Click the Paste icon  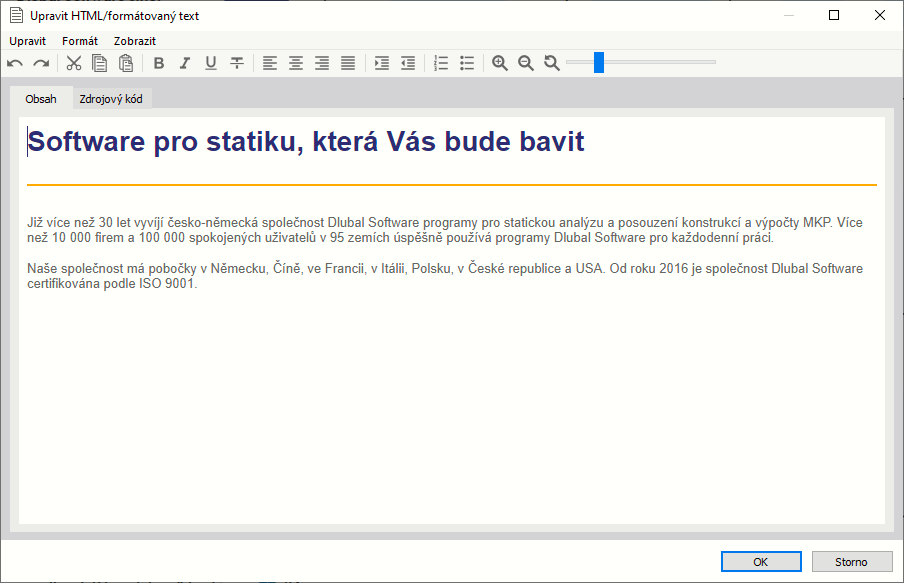pyautogui.click(x=125, y=62)
